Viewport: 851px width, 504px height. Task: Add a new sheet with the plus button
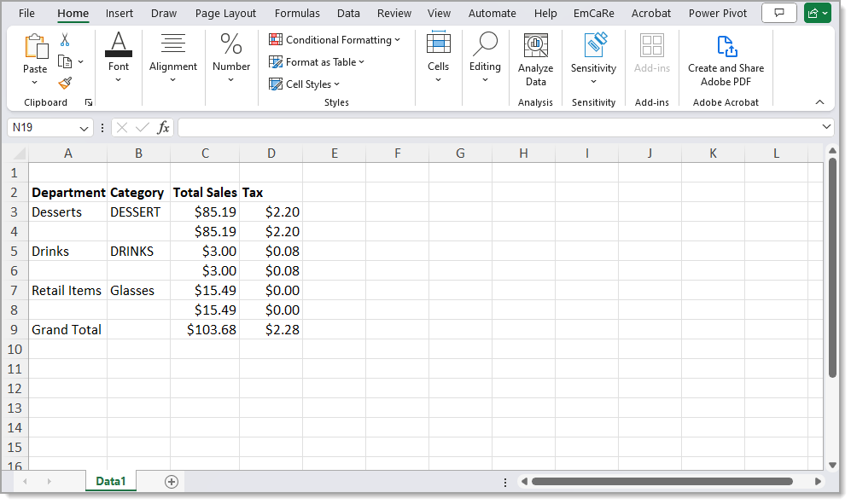[172, 481]
